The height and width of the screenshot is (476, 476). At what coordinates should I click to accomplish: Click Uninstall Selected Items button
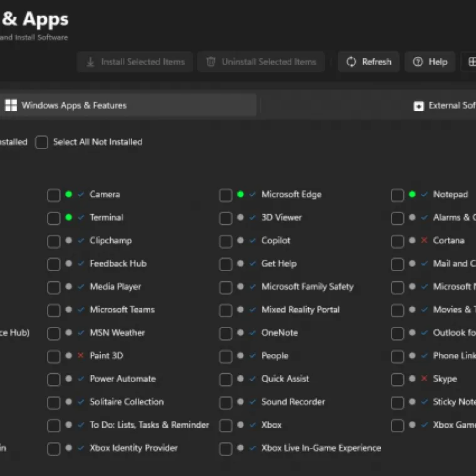point(261,62)
